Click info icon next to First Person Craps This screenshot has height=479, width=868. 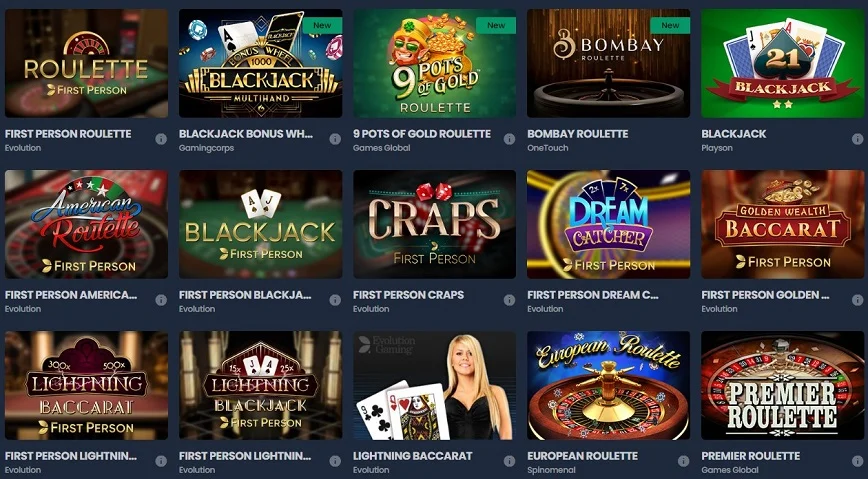click(x=509, y=300)
